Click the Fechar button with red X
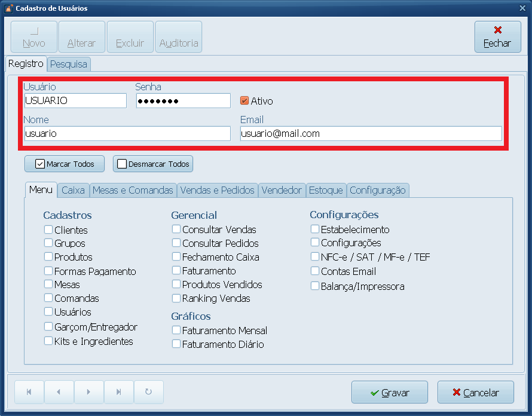 (497, 37)
